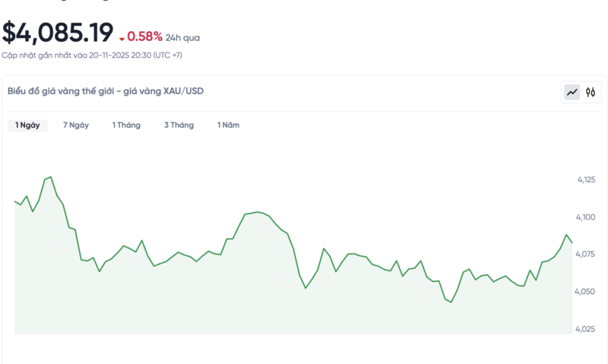Click the 4,050 axis label

[586, 292]
